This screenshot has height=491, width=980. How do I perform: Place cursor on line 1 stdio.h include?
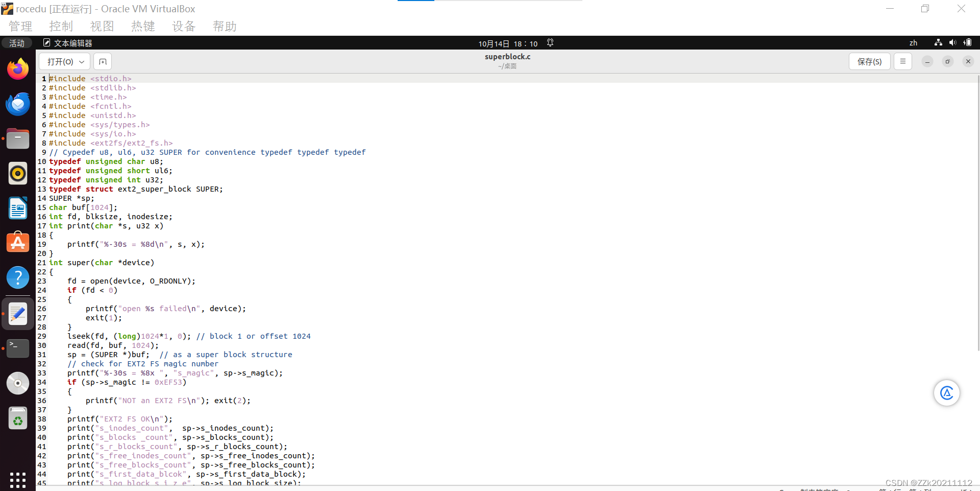pos(90,79)
